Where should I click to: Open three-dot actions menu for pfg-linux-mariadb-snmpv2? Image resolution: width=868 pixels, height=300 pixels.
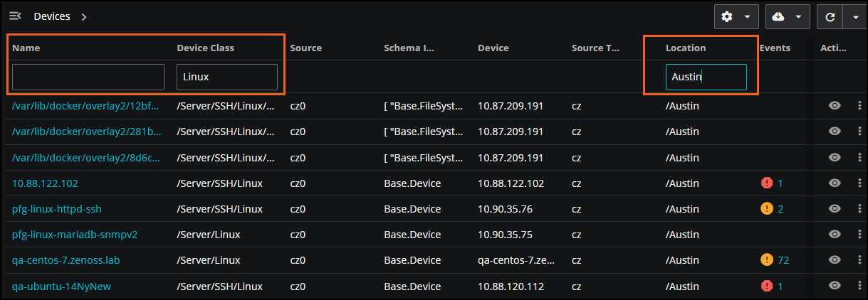click(x=859, y=235)
